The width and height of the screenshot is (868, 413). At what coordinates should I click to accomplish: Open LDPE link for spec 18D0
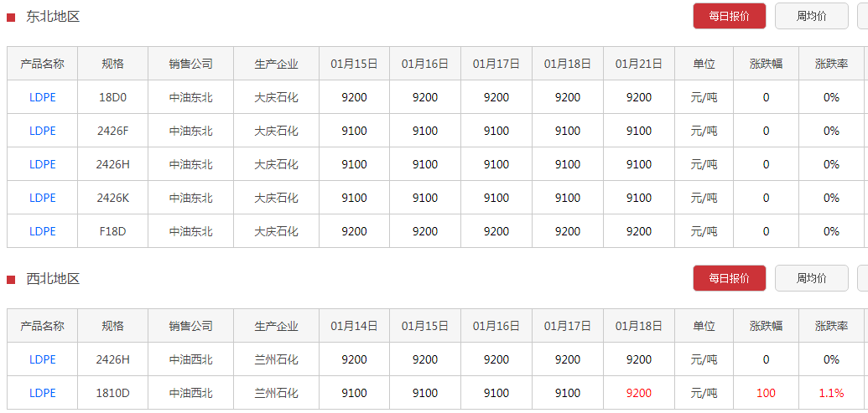[x=43, y=97]
